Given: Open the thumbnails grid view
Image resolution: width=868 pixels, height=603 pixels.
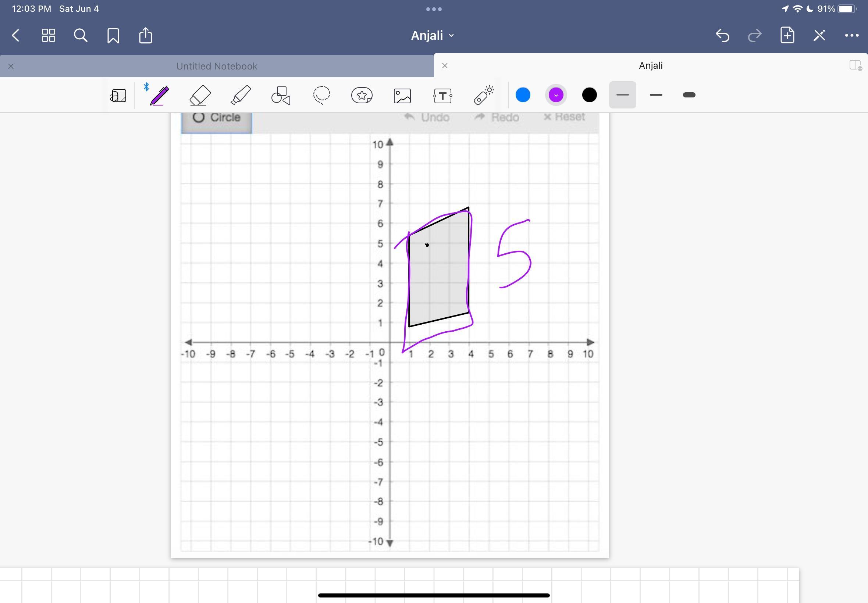Looking at the screenshot, I should coord(49,36).
